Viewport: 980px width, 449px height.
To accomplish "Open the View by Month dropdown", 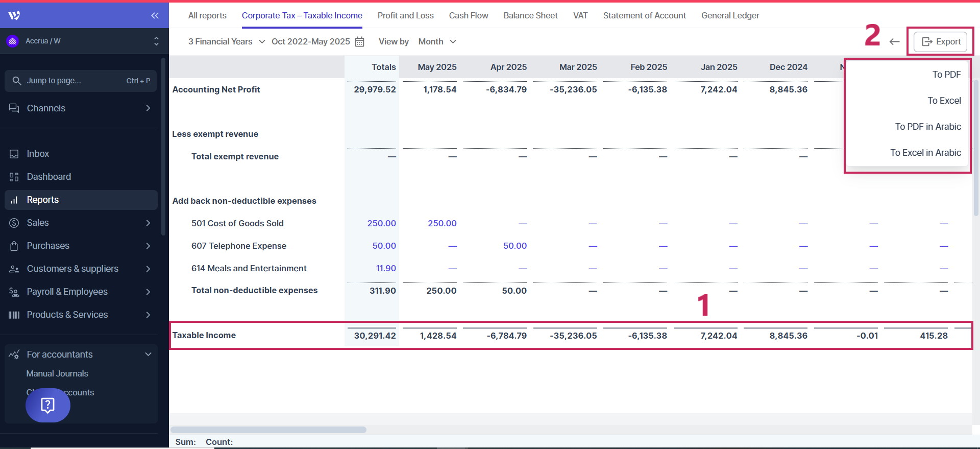I will point(437,42).
